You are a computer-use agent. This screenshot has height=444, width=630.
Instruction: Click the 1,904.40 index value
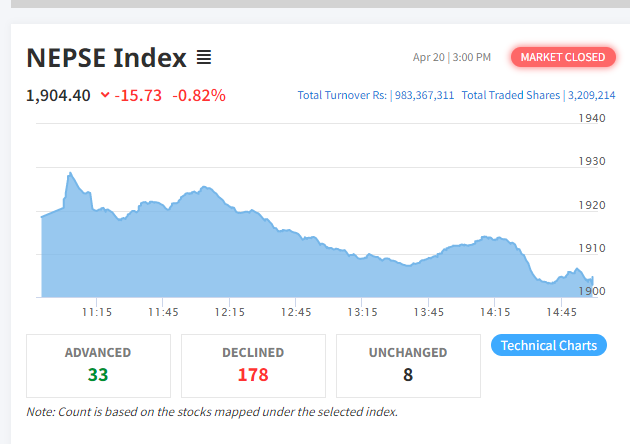click(59, 96)
